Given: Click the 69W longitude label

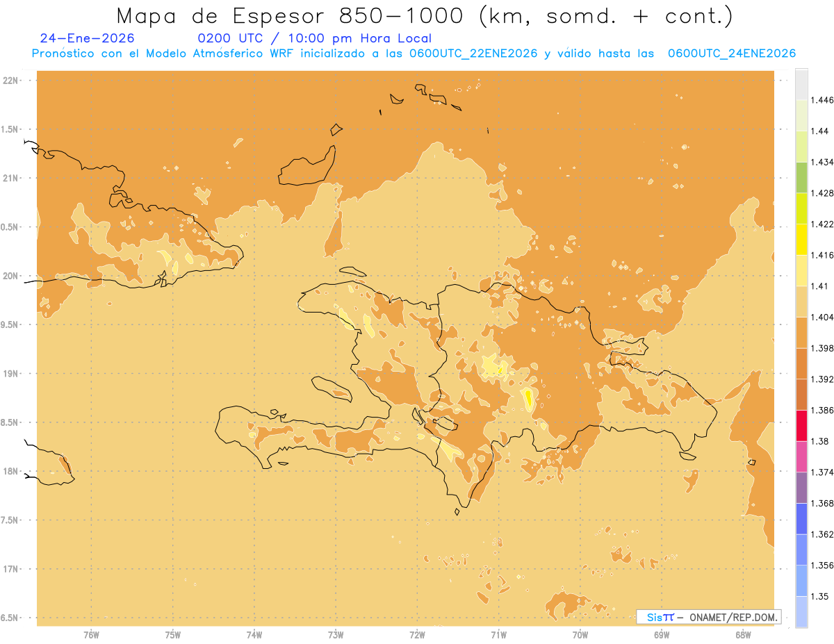Looking at the screenshot, I should [662, 634].
